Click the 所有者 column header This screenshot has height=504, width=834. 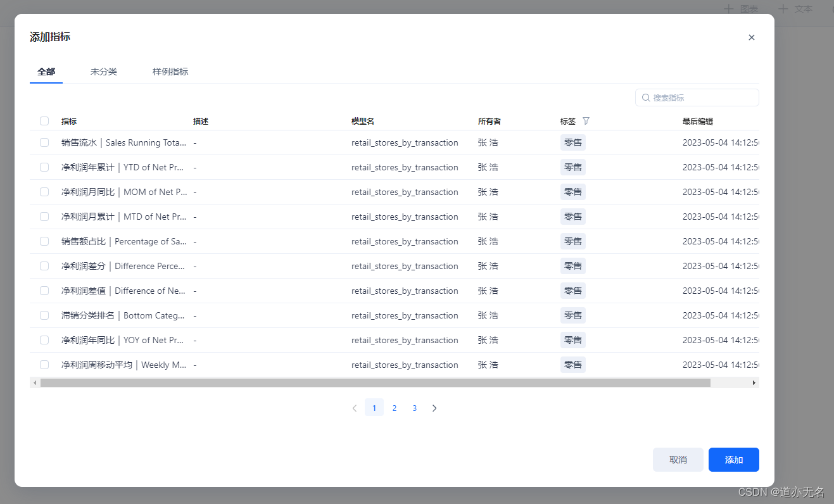point(490,121)
